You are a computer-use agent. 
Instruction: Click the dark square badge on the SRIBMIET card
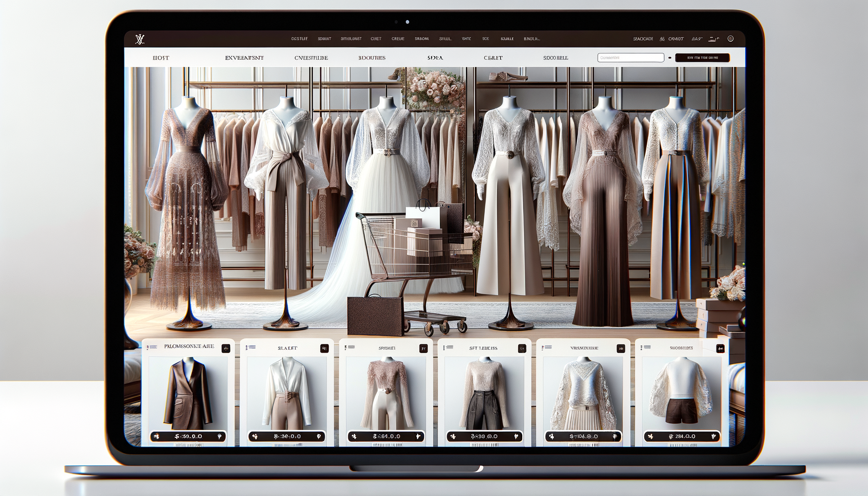pos(423,348)
